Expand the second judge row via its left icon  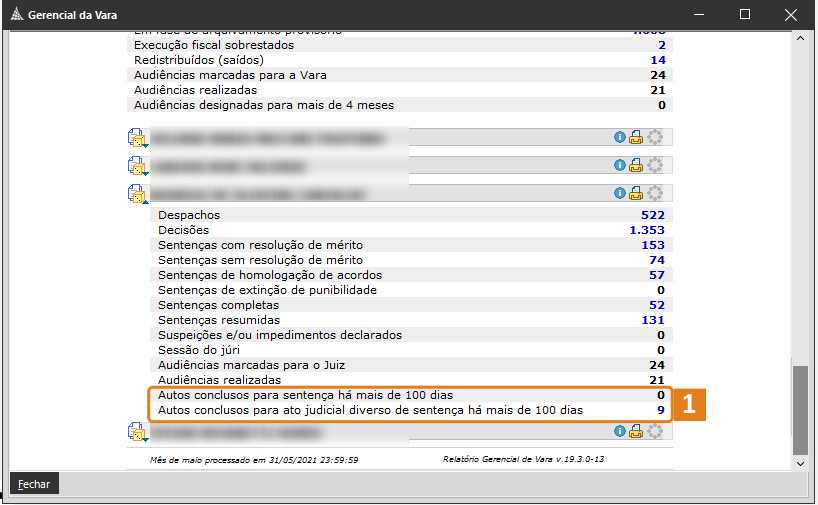pos(137,166)
